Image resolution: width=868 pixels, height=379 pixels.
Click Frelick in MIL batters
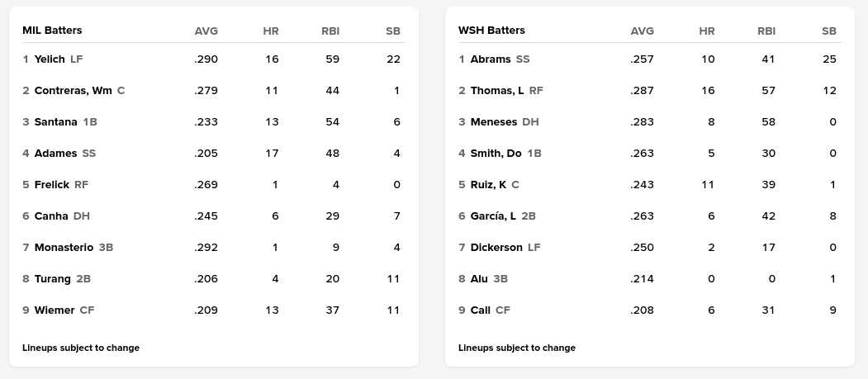51,185
